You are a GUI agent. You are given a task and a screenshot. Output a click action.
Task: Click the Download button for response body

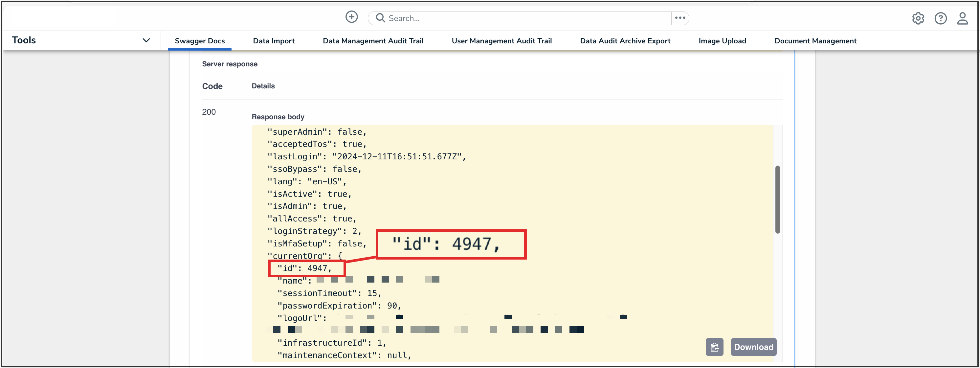(x=753, y=347)
